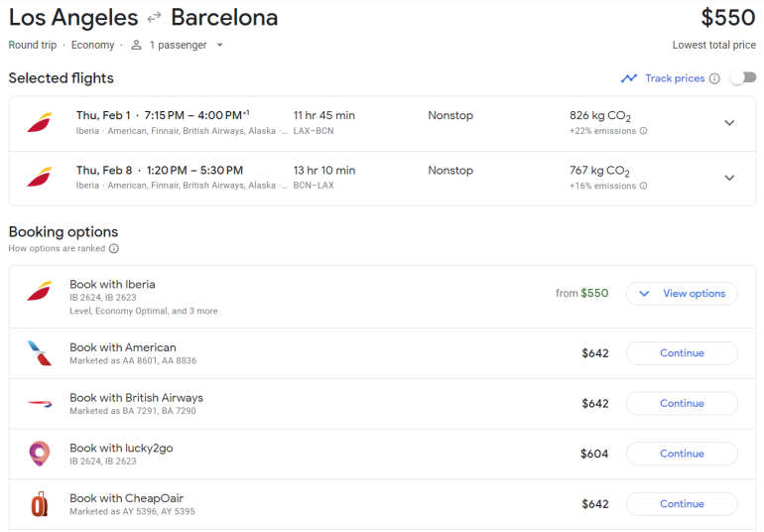The image size is (764, 532).
Task: Click the American Airlines logo icon
Action: point(39,353)
